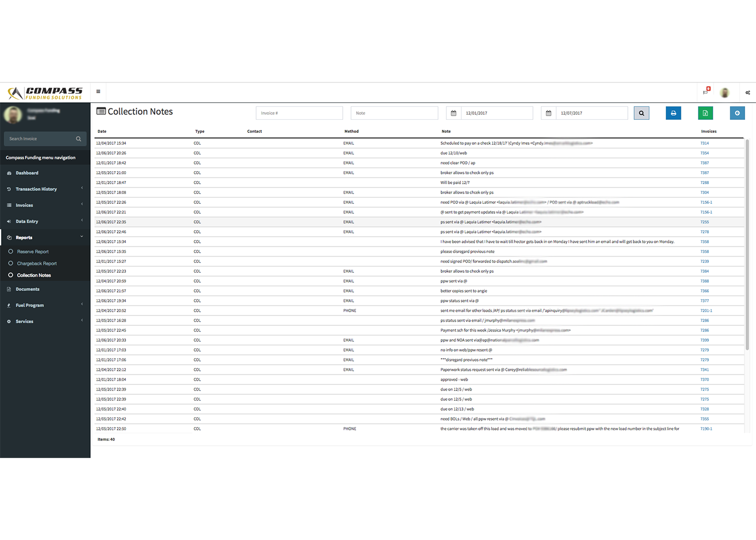This screenshot has height=540, width=756.
Task: Click the magnifier search button beside dates
Action: pyautogui.click(x=641, y=113)
